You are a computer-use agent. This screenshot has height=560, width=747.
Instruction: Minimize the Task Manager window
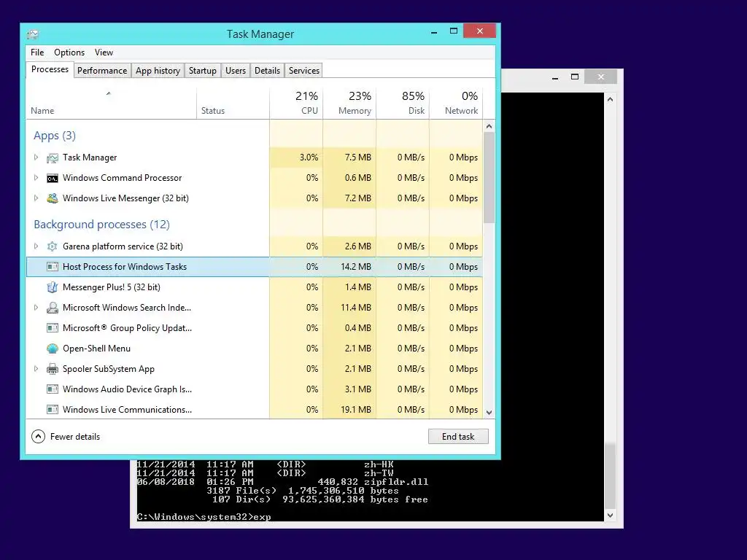[x=434, y=32]
